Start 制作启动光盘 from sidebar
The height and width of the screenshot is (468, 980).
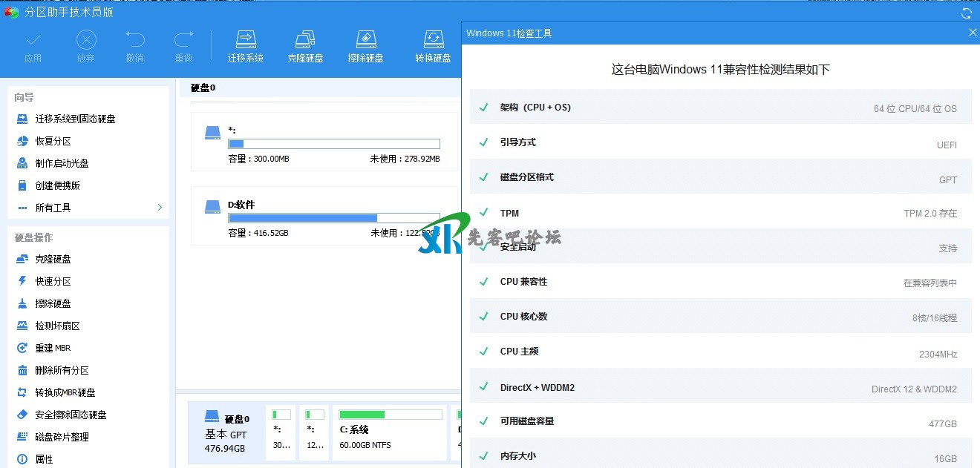tap(62, 163)
